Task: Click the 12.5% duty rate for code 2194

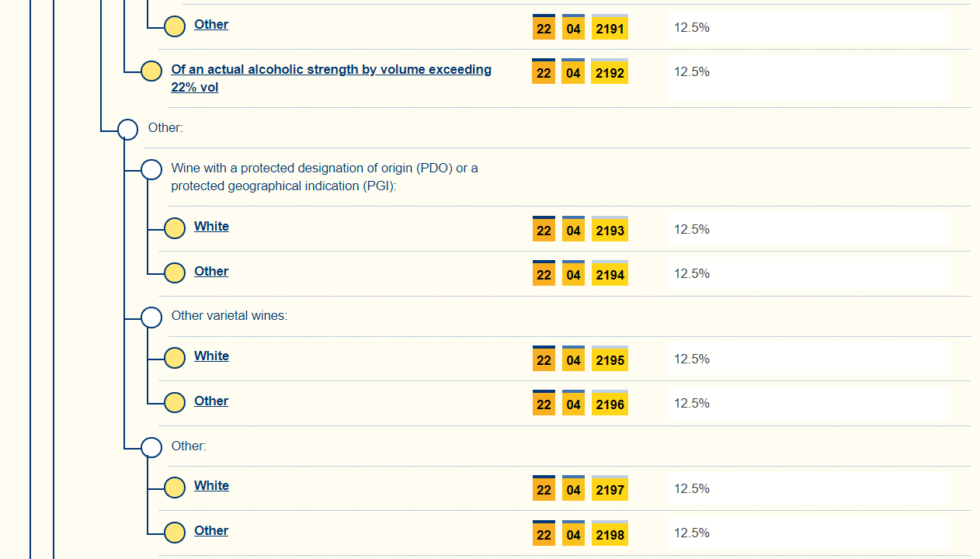Action: click(x=691, y=273)
